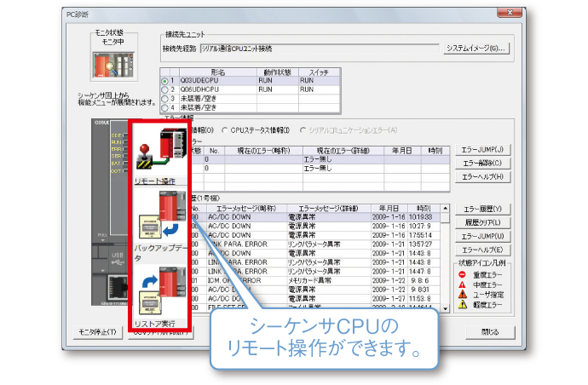
Task: Click the システムイメージ(G)... button
Action: pyautogui.click(x=476, y=49)
